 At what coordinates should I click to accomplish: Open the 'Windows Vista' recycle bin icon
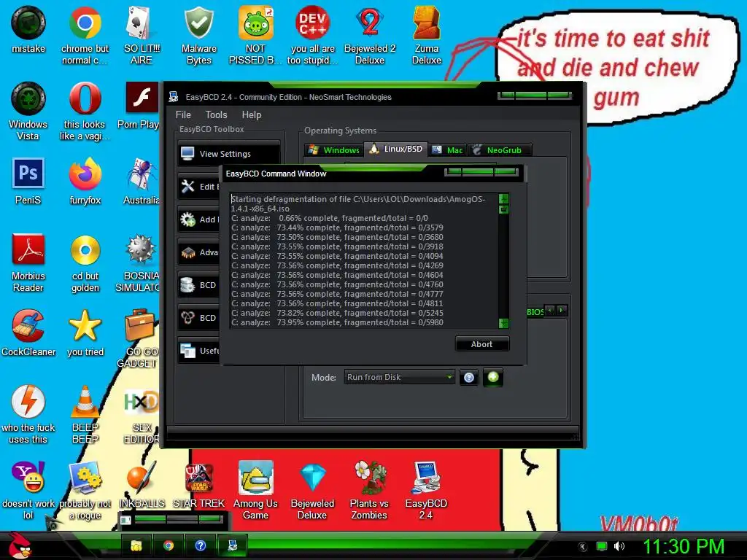click(x=28, y=111)
